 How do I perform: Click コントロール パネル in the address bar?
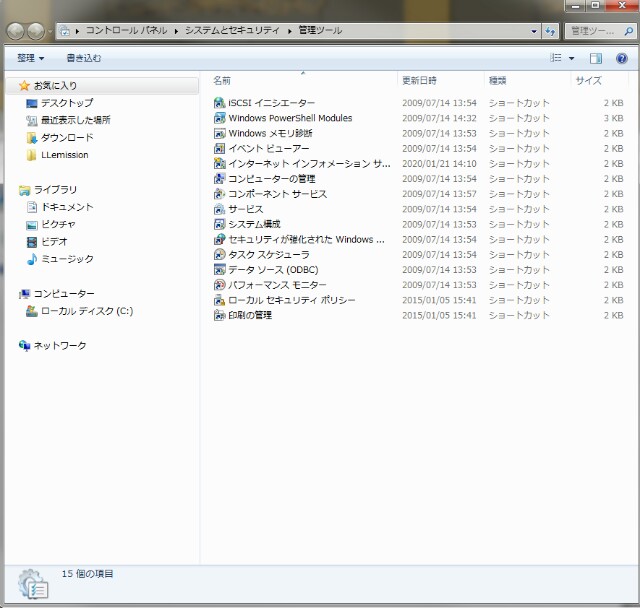[127, 31]
